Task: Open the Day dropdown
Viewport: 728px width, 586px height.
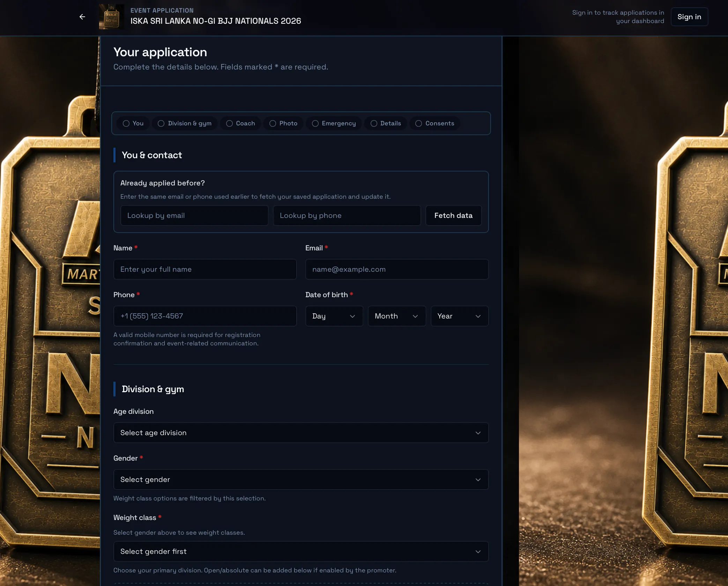Action: click(x=334, y=316)
